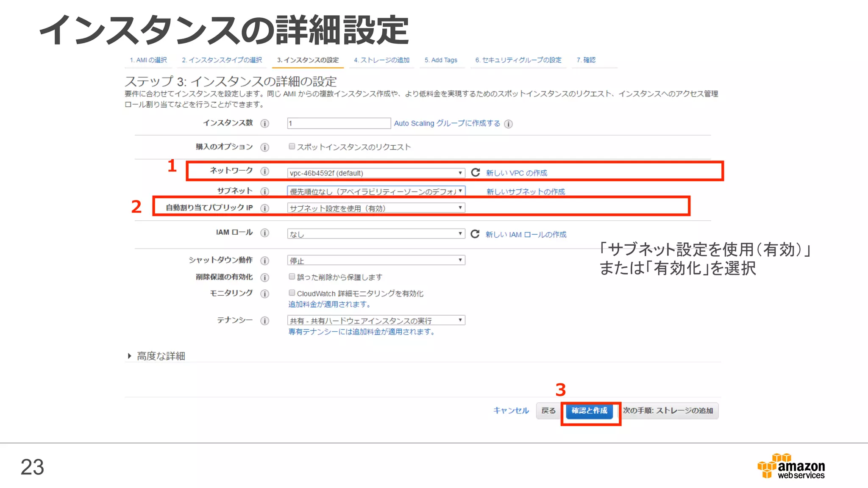
Task: Click info icon next to テナンシー
Action: (265, 321)
